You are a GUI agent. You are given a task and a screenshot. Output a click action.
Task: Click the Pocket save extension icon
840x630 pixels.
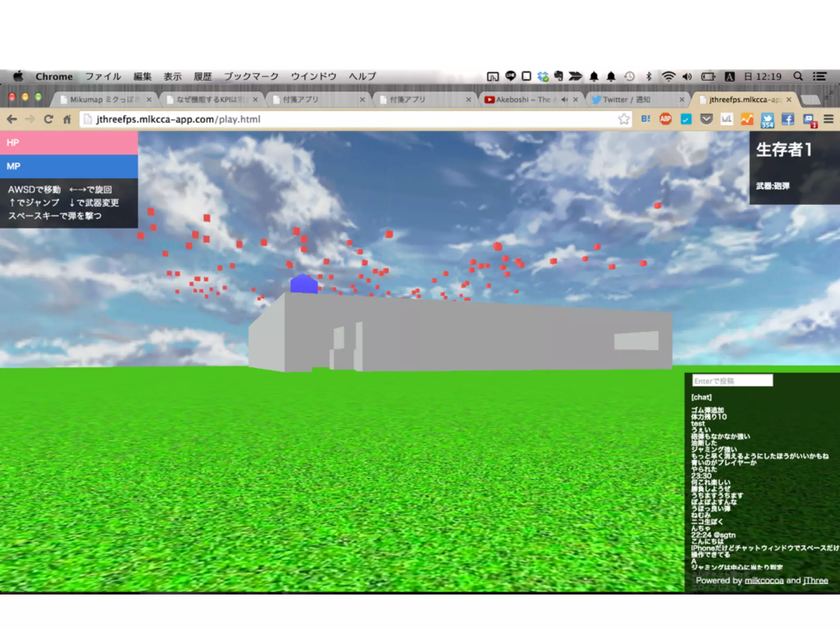click(706, 119)
